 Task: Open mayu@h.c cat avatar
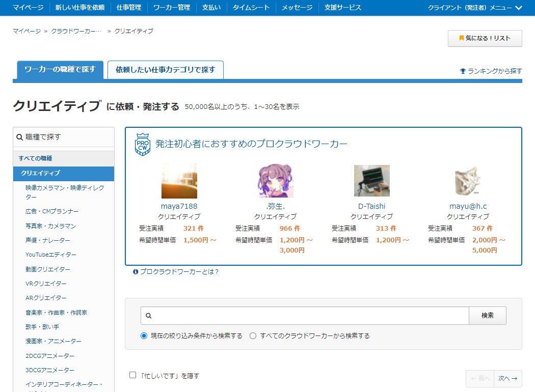tap(468, 181)
